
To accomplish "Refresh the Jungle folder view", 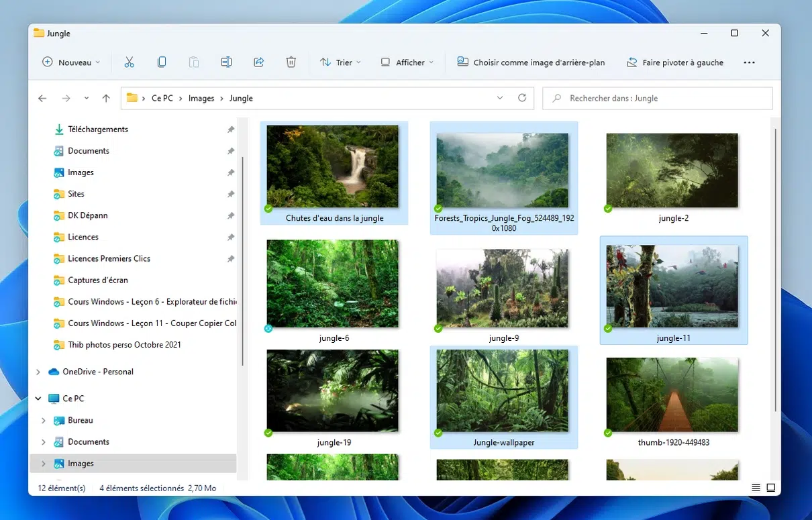I will [x=522, y=98].
